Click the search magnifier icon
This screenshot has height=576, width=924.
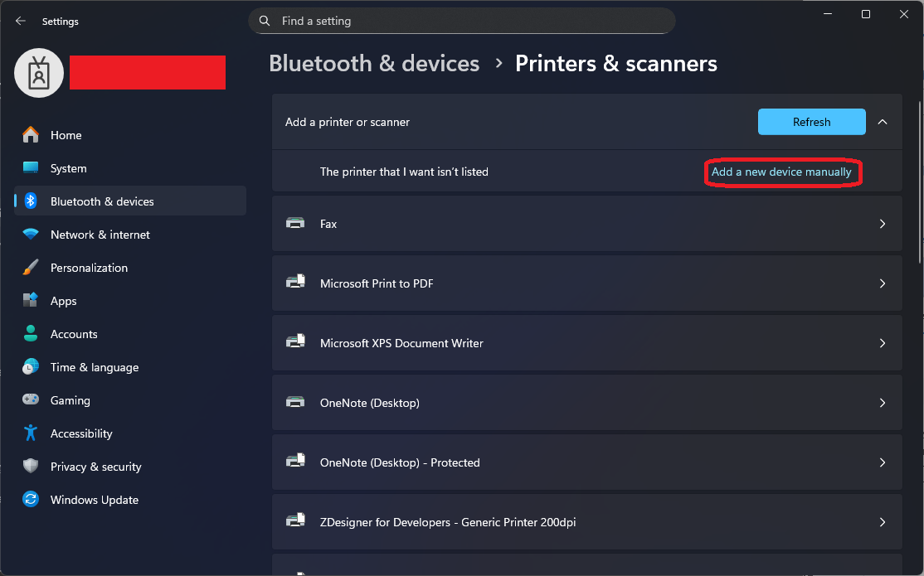coord(265,22)
